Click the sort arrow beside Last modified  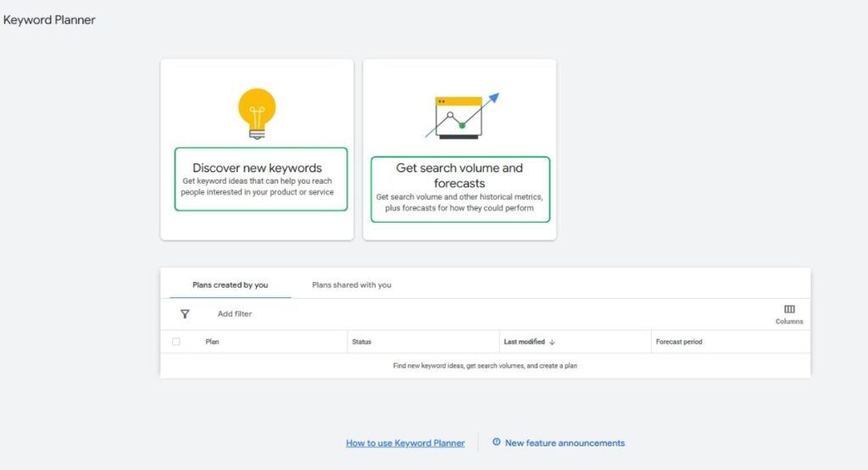pyautogui.click(x=552, y=342)
